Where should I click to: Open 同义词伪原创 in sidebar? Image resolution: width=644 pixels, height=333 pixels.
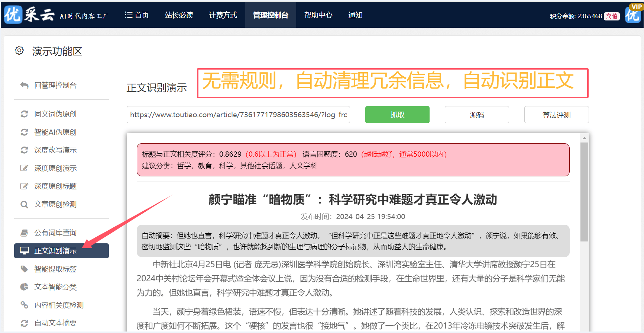pos(55,114)
